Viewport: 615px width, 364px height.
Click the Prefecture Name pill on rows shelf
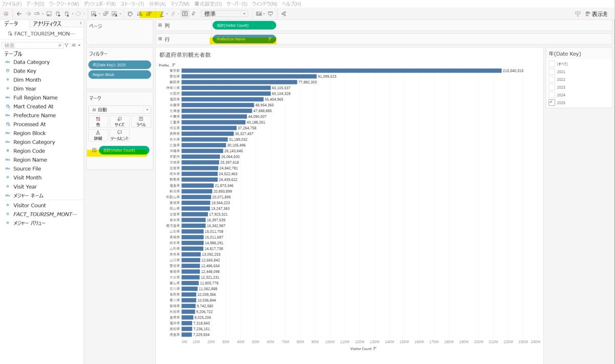[x=244, y=39]
